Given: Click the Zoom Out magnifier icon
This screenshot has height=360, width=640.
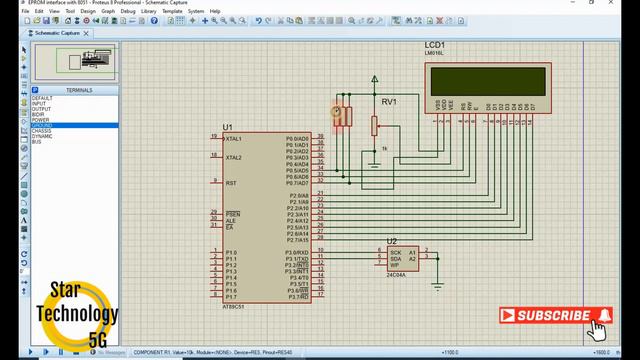Looking at the screenshot, I should tap(224, 21).
